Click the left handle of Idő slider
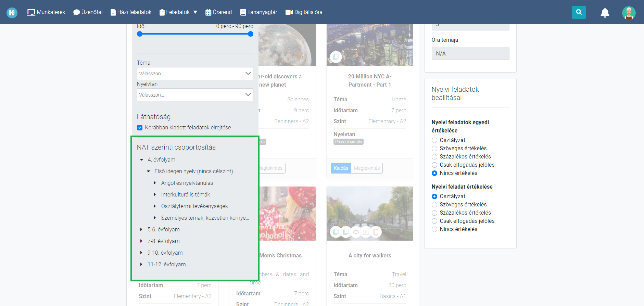Screen dimensions: 644x306 140,34
